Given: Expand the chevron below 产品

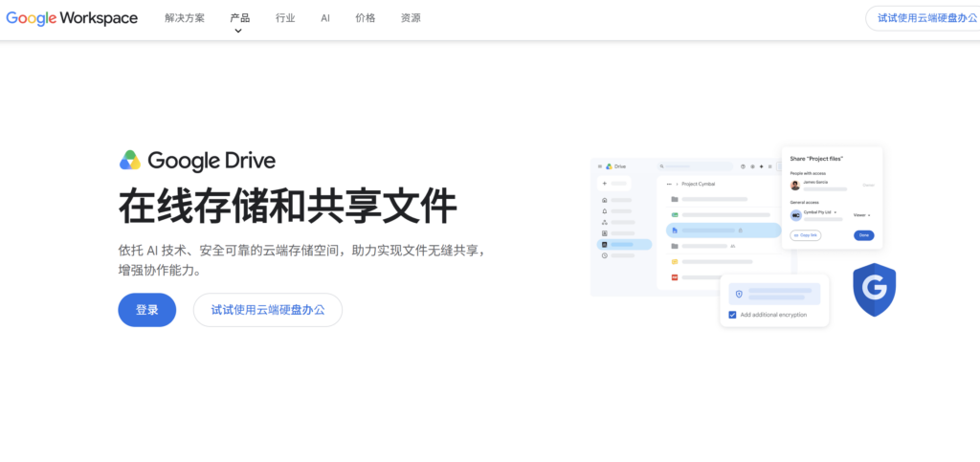Looking at the screenshot, I should (x=238, y=31).
